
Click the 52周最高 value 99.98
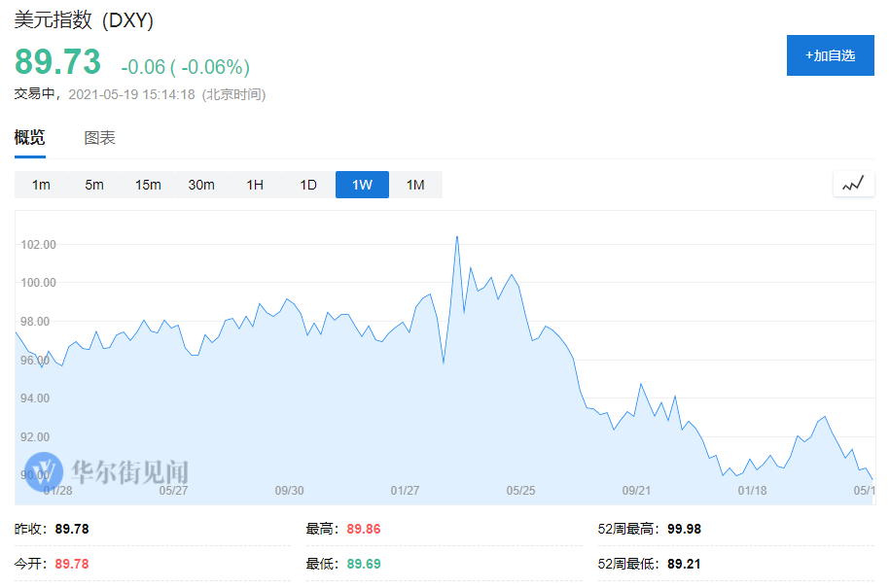point(684,530)
